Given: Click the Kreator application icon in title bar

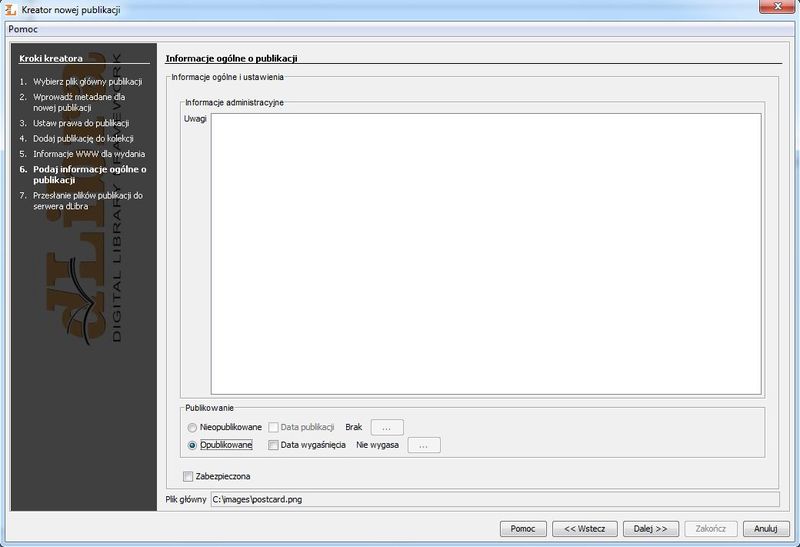Looking at the screenshot, I should click(11, 9).
